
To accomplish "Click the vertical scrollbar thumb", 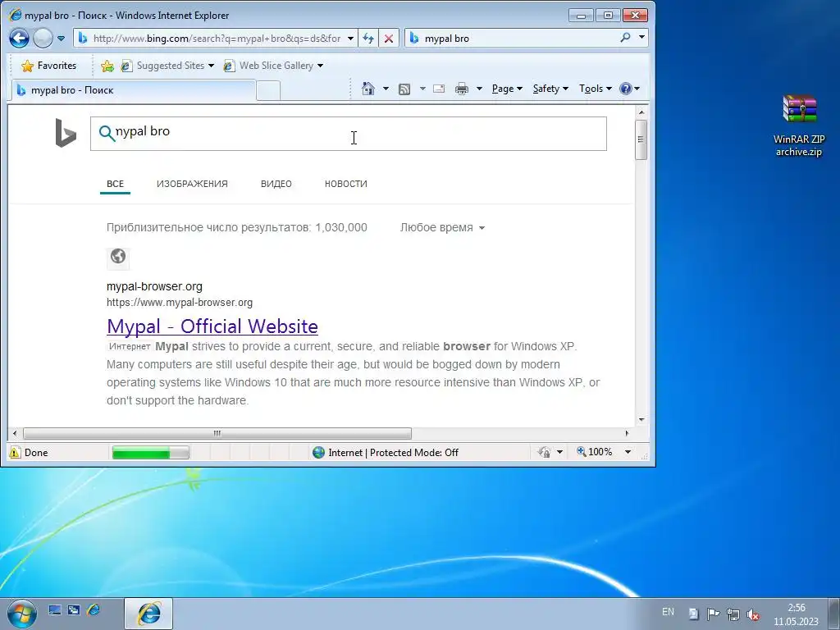I will point(641,139).
